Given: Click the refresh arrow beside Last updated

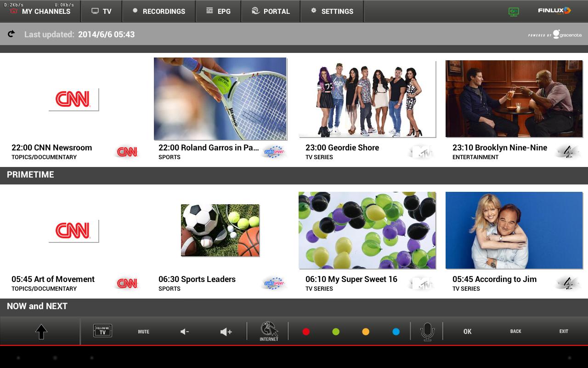Looking at the screenshot, I should [11, 34].
